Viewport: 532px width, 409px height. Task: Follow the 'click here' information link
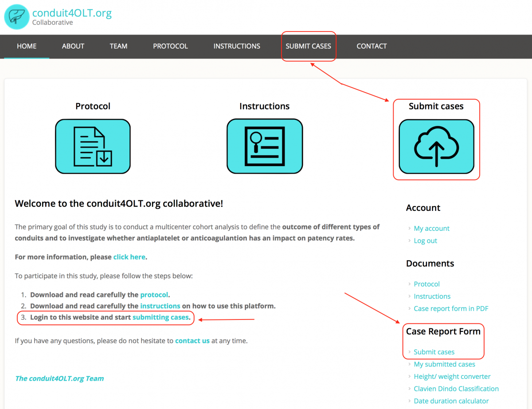[x=129, y=257]
